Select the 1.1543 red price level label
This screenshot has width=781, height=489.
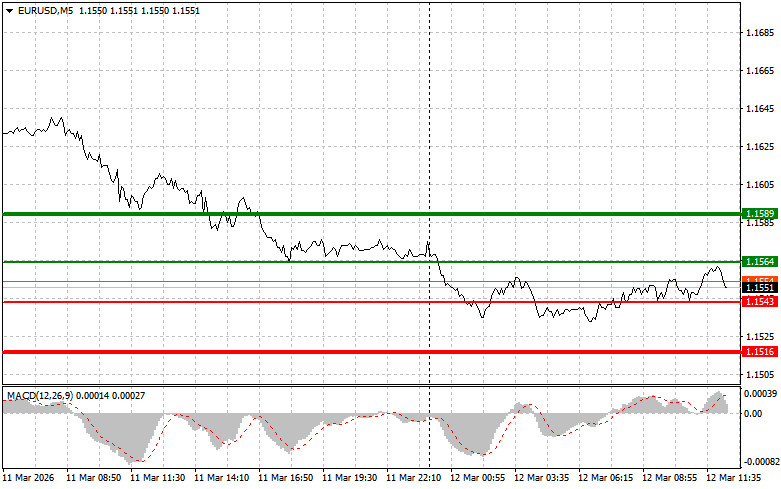(x=760, y=302)
